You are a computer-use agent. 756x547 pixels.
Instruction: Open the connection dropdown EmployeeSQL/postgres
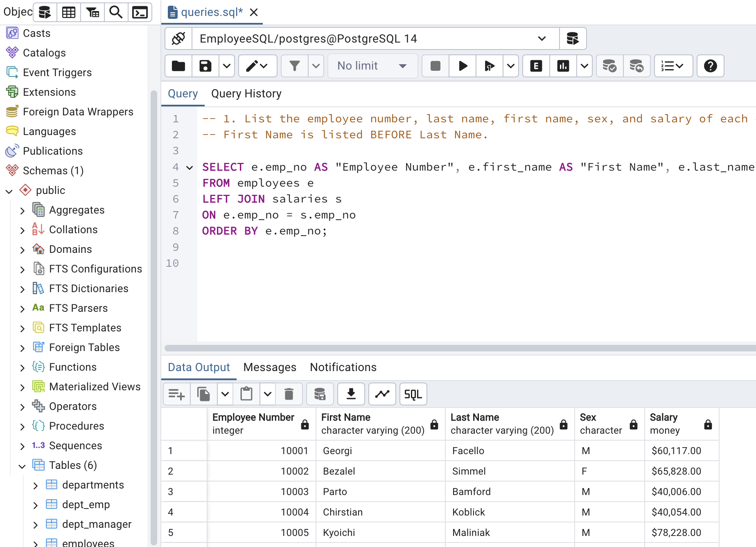click(375, 38)
